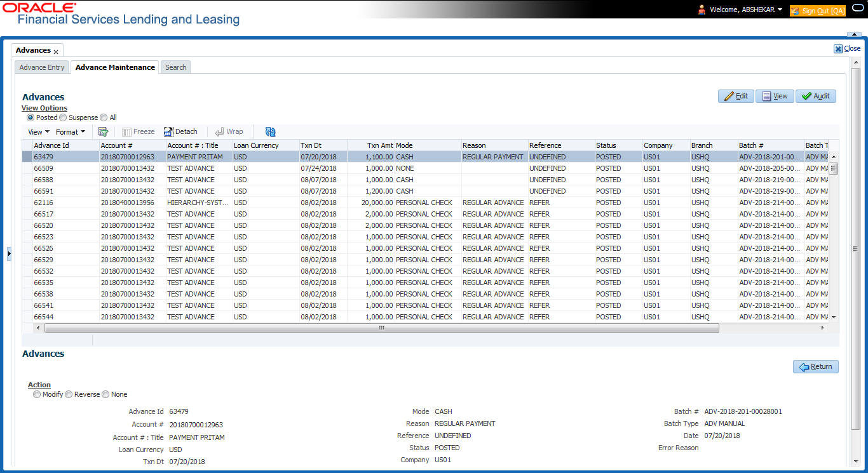This screenshot has width=868, height=473.
Task: Click the Mode column header
Action: pos(428,145)
